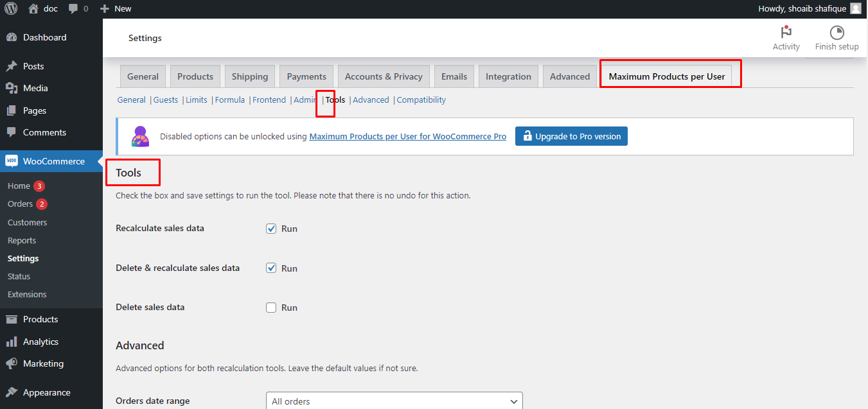Open the Advanced subsection link
868x409 pixels.
[371, 100]
